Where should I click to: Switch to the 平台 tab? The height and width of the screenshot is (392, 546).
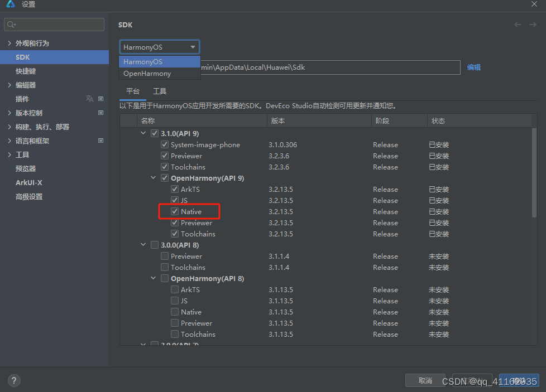click(x=133, y=91)
